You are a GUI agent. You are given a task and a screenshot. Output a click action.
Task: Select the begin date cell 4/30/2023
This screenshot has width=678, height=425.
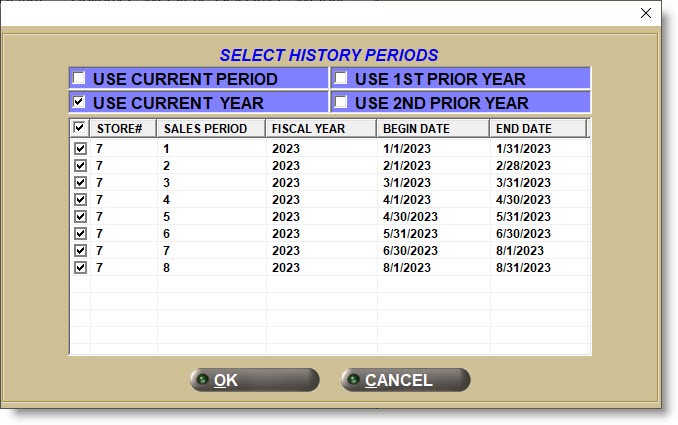click(410, 216)
